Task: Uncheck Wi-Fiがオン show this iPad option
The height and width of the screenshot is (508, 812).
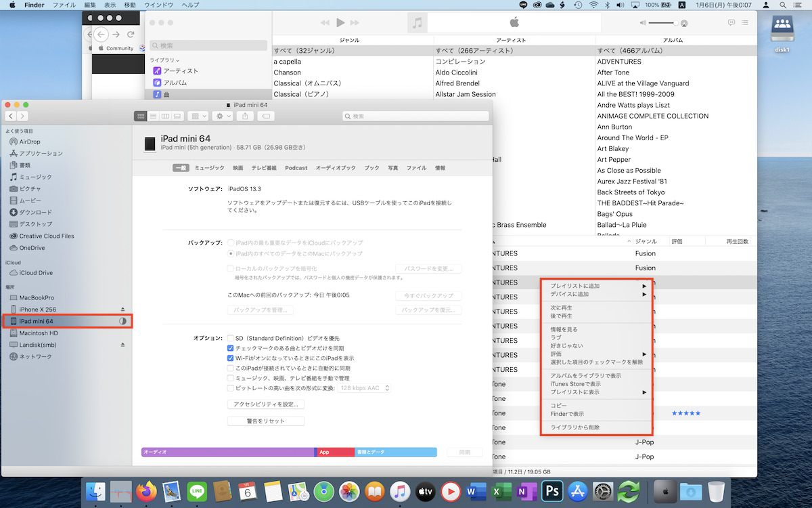Action: click(x=231, y=358)
